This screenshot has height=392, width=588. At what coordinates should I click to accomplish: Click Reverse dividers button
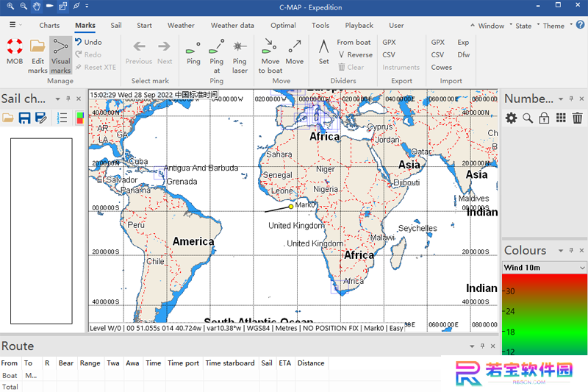(355, 54)
